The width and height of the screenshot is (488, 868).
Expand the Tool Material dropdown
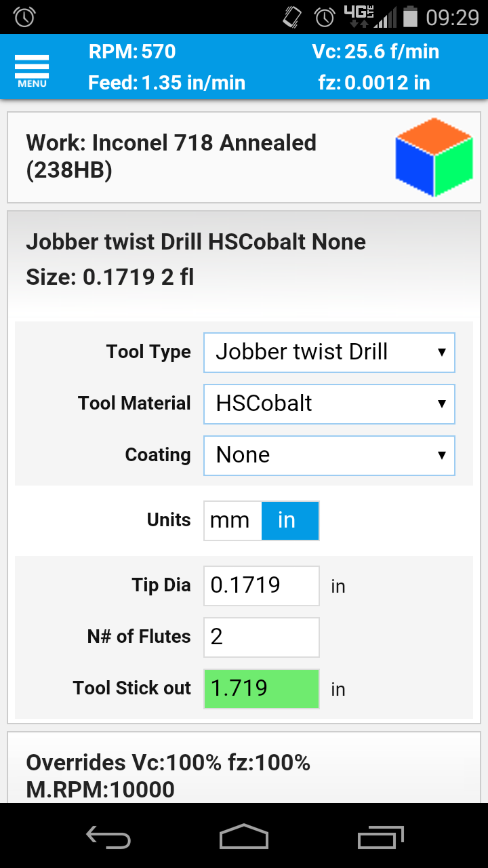[329, 403]
